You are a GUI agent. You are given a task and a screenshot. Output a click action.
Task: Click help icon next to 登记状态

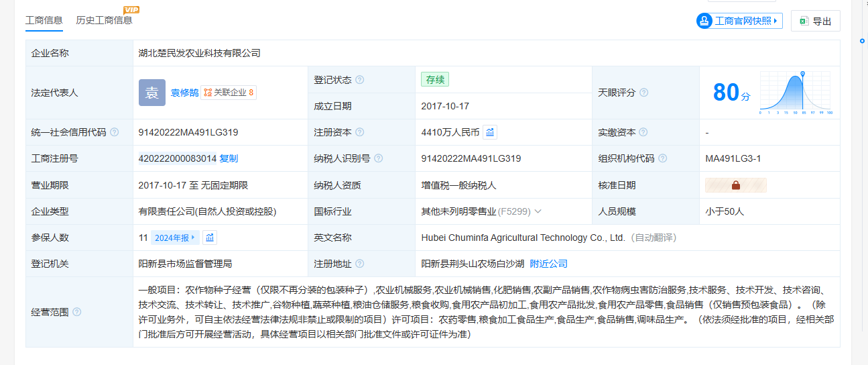[x=360, y=80]
